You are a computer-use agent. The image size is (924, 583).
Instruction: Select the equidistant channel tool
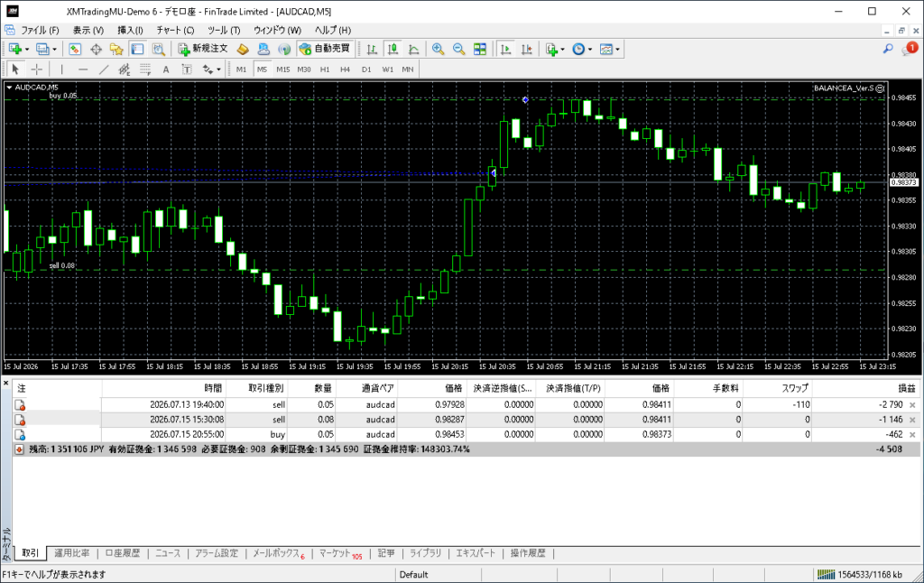coord(125,69)
